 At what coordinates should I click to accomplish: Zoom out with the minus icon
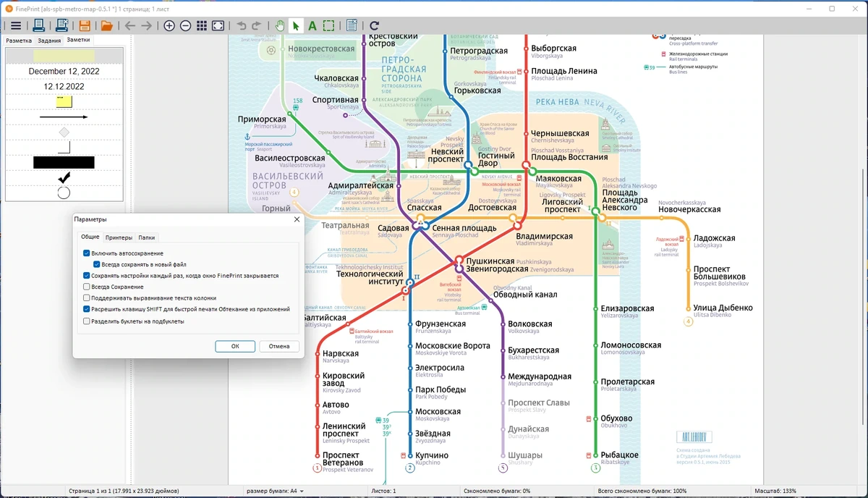click(x=185, y=26)
